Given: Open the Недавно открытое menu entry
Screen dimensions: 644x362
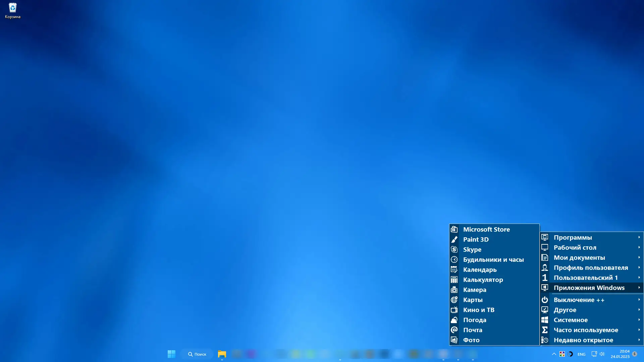Looking at the screenshot, I should click(x=583, y=340).
